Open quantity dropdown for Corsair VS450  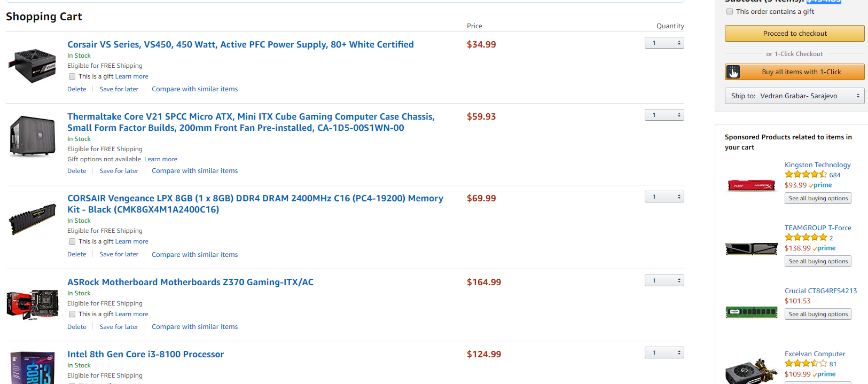[664, 43]
